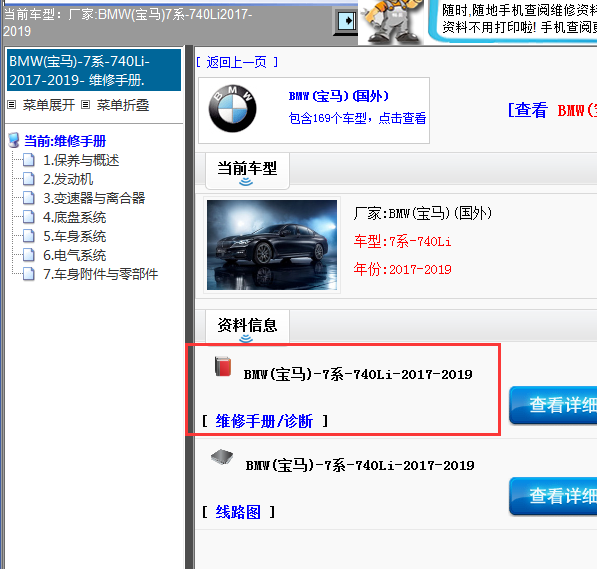597x569 pixels.
Task: Open 线路图 link
Action: tap(238, 512)
